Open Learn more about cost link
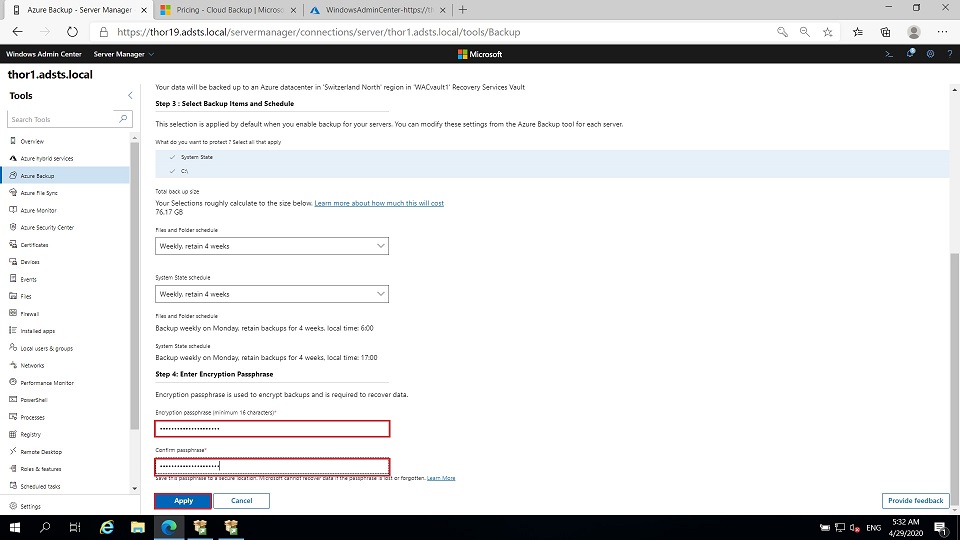Image resolution: width=960 pixels, height=540 pixels. coord(379,203)
